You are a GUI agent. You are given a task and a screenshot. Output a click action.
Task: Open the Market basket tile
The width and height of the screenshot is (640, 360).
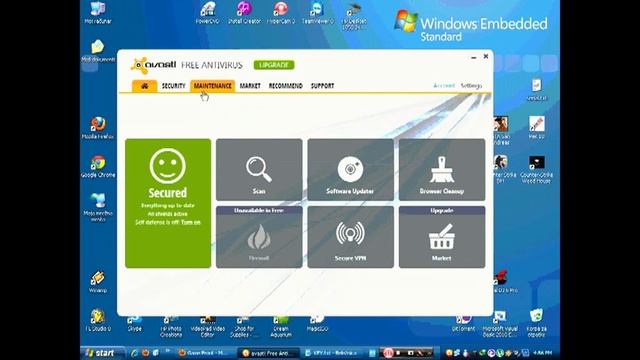pyautogui.click(x=442, y=237)
